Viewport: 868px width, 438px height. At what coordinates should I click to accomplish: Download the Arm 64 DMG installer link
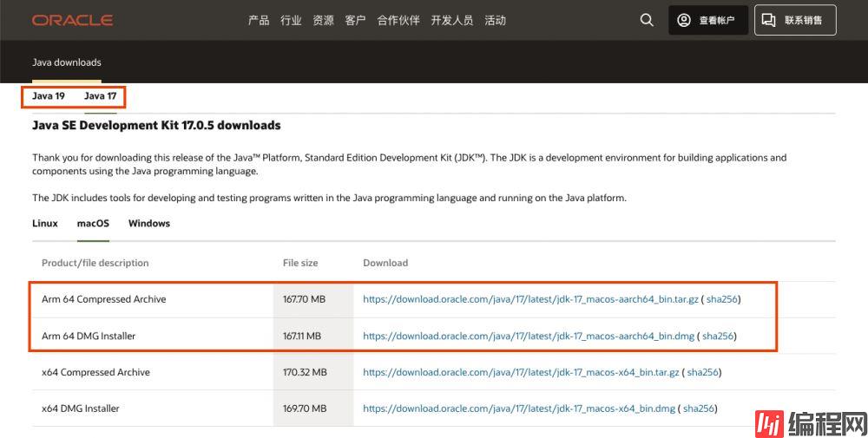[x=529, y=336]
